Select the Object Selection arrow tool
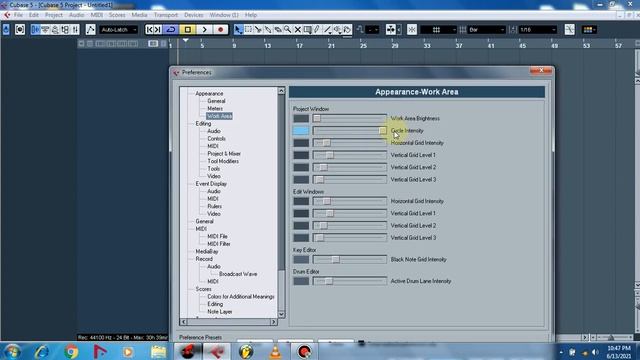 pyautogui.click(x=238, y=29)
